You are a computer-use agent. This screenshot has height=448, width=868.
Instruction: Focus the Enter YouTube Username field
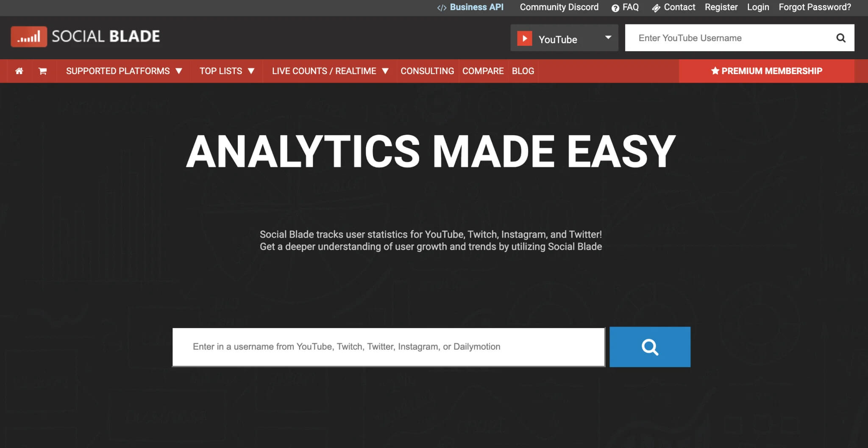(729, 38)
